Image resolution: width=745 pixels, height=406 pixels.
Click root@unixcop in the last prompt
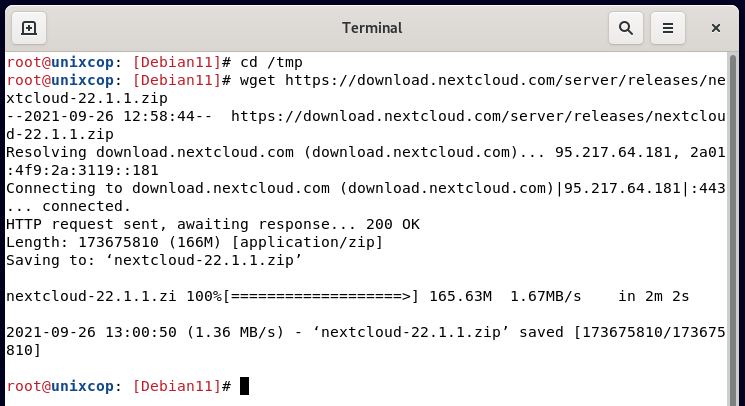click(x=60, y=386)
